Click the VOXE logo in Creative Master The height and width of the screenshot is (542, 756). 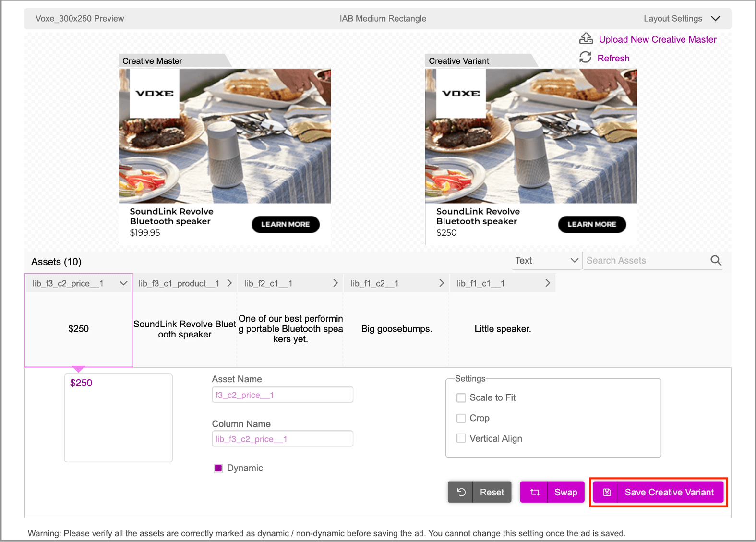(x=155, y=94)
